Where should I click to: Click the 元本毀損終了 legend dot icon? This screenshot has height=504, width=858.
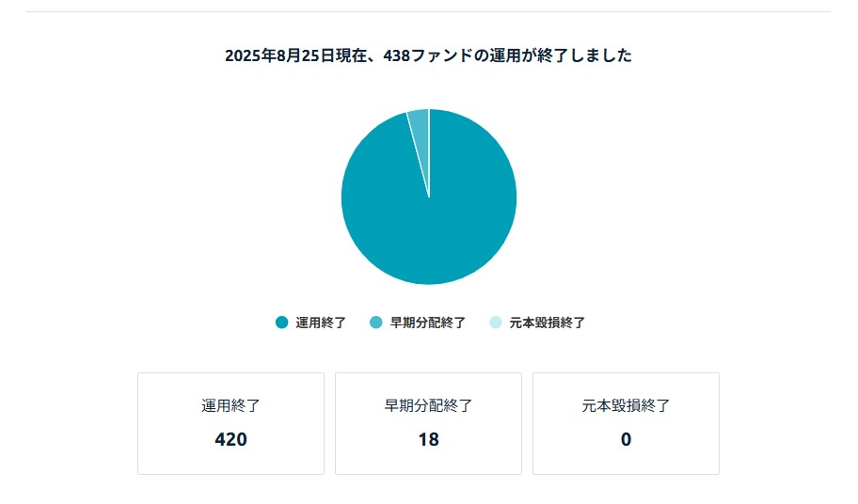(x=495, y=323)
